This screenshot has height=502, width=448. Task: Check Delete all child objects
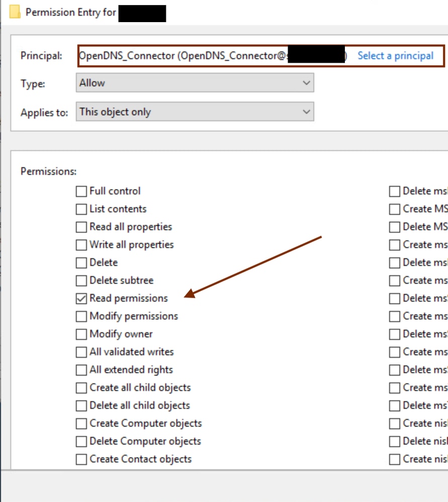coord(81,406)
